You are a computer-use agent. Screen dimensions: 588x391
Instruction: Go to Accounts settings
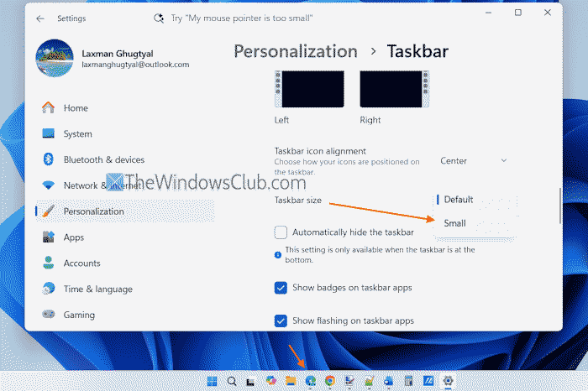click(81, 263)
